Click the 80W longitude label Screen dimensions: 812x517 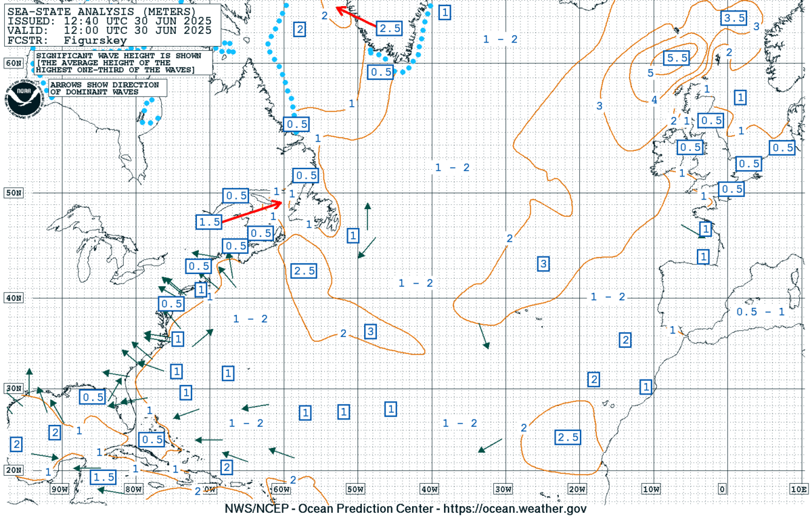click(133, 489)
